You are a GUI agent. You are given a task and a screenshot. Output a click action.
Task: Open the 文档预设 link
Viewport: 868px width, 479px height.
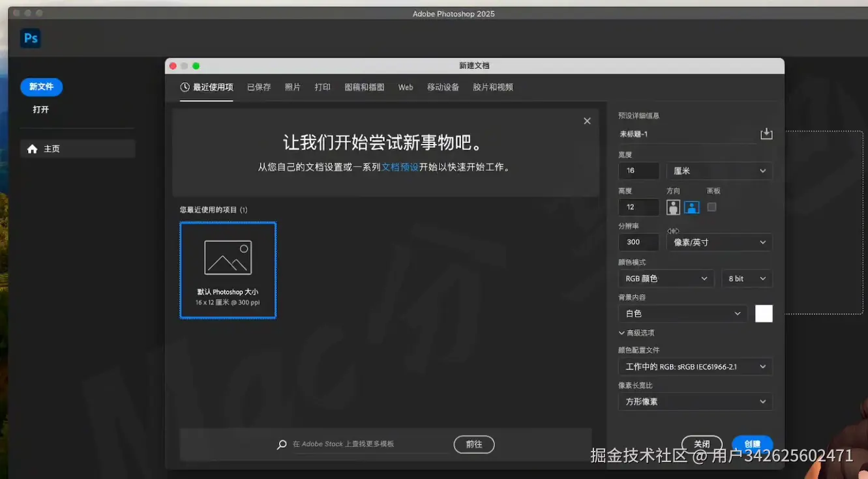[400, 167]
